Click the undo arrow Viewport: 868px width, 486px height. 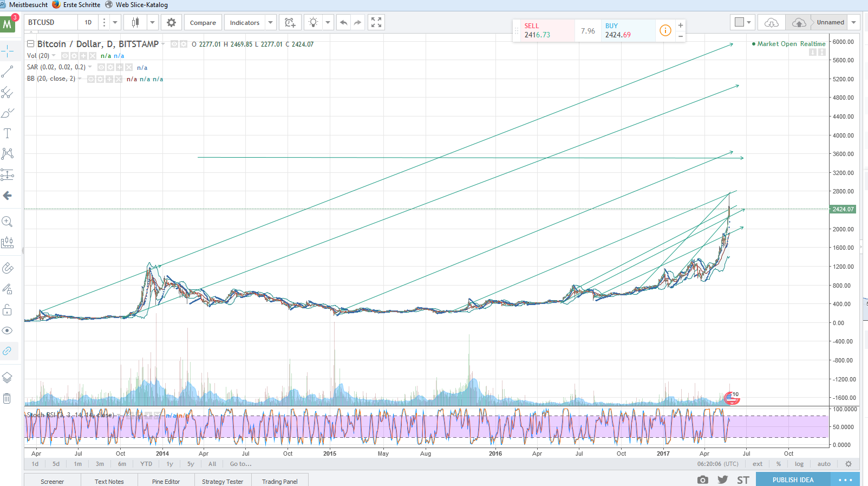[343, 23]
